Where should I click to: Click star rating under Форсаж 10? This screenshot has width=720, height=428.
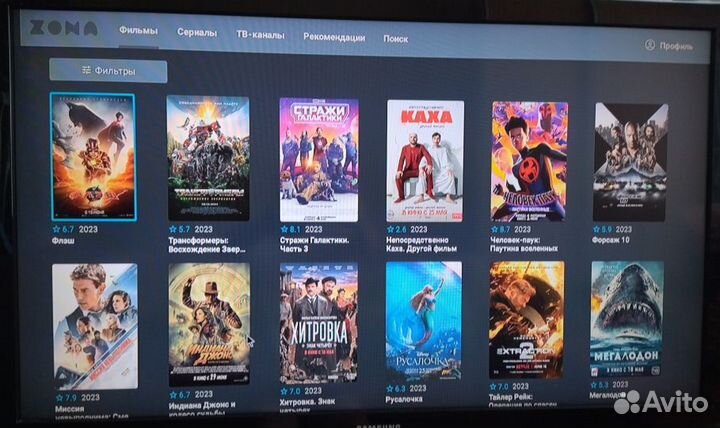coord(602,229)
